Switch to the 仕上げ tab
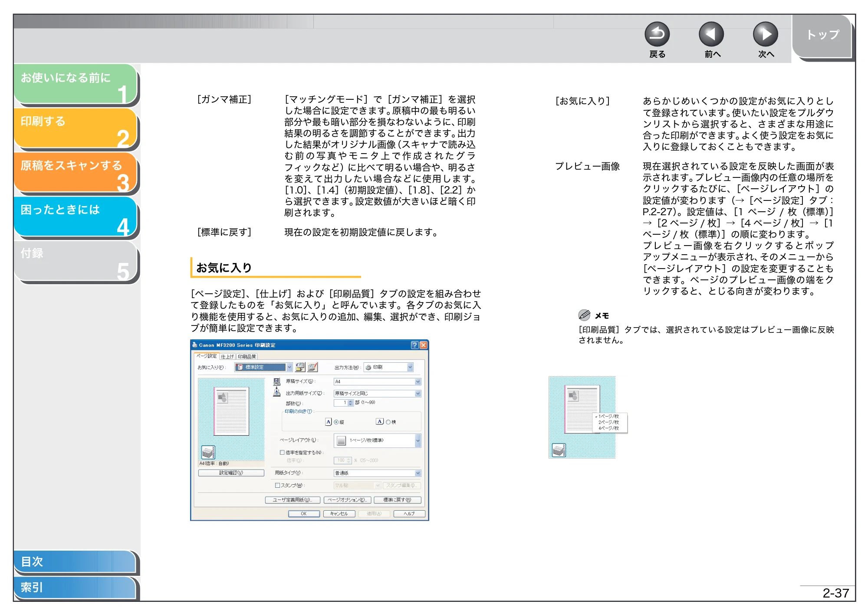 pos(227,356)
